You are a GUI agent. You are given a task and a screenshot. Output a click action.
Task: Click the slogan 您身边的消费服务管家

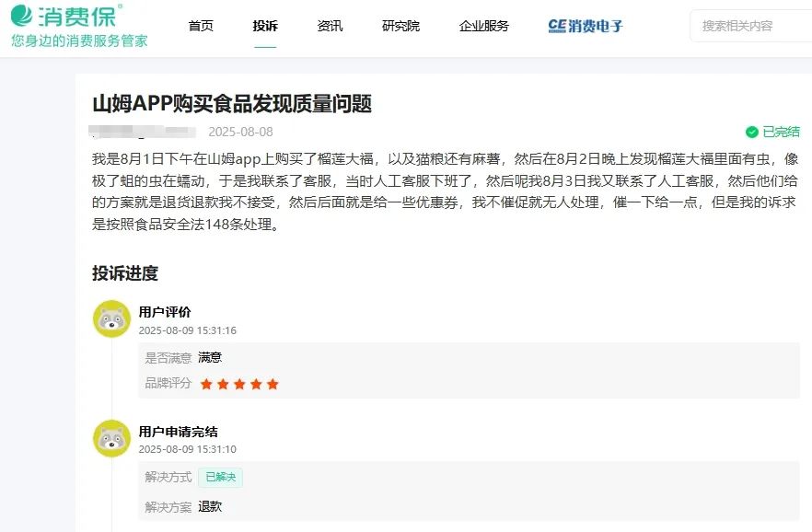[x=80, y=40]
